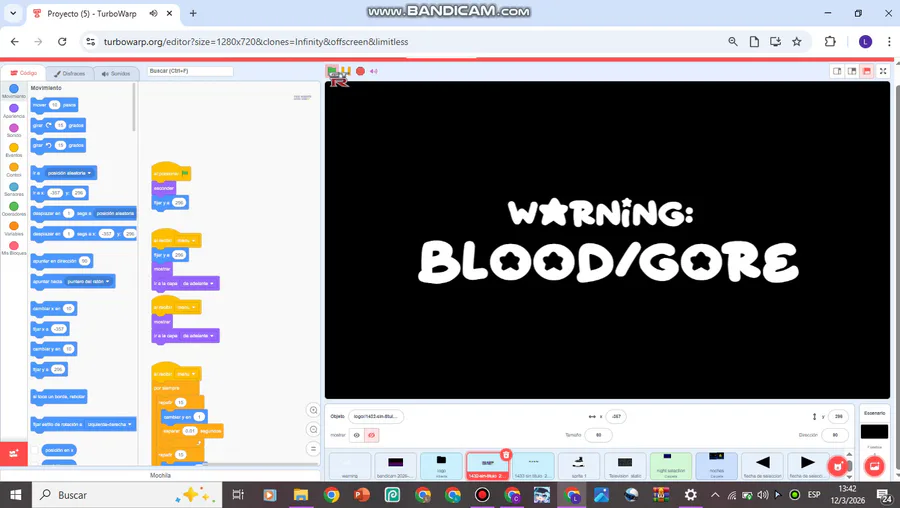Image resolution: width=900 pixels, height=508 pixels.
Task: Open Windows Start menu
Action: (15, 495)
